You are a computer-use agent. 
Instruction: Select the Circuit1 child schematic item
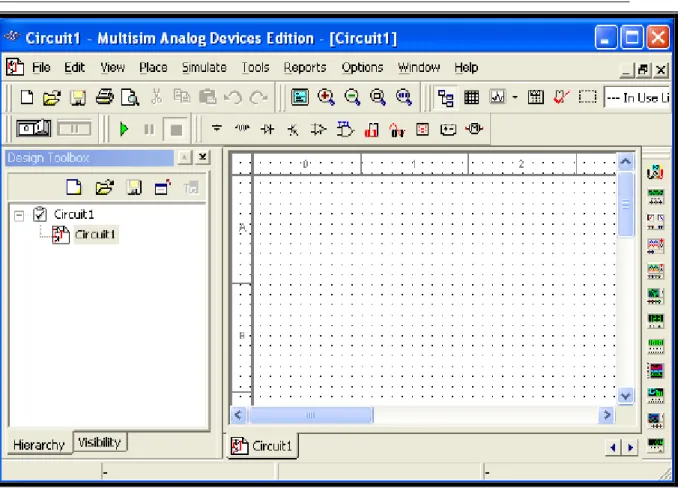(95, 235)
